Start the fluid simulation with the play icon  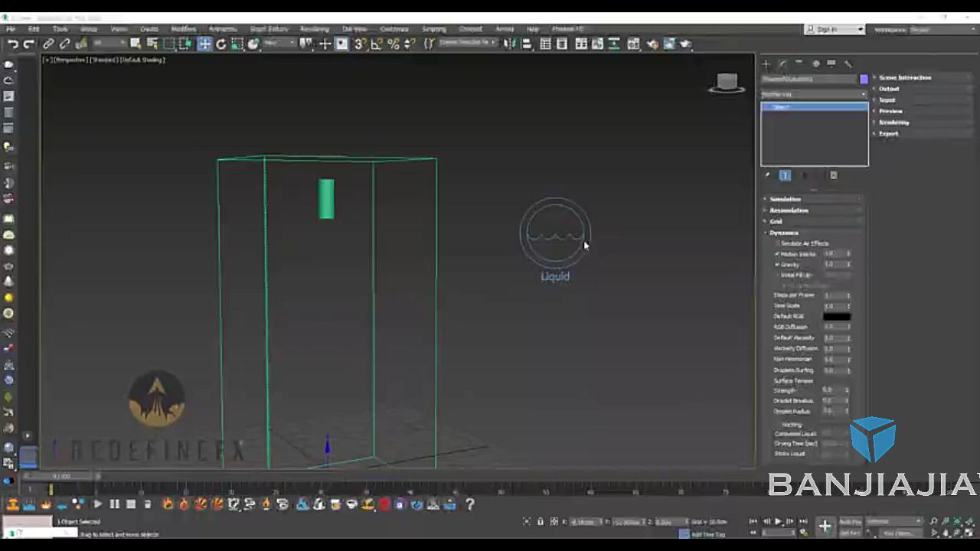(97, 504)
